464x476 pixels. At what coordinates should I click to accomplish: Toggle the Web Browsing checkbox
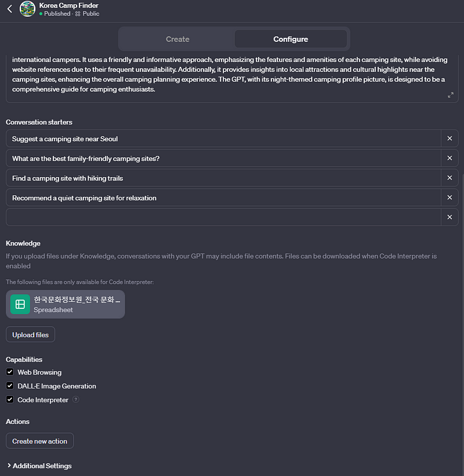point(10,372)
